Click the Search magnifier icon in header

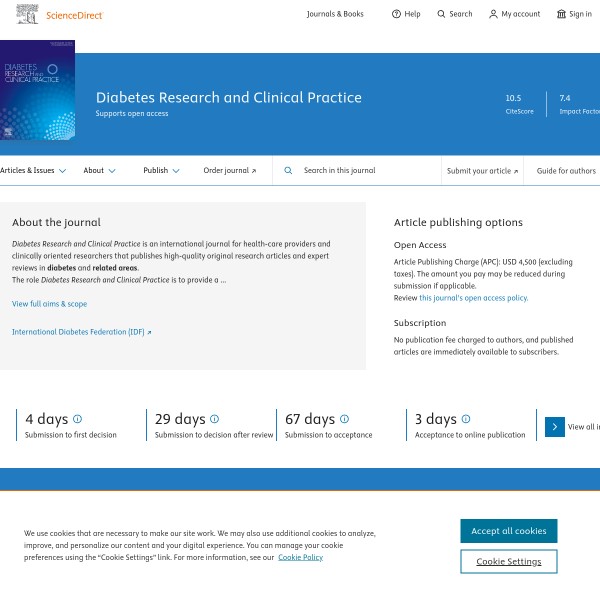(442, 14)
